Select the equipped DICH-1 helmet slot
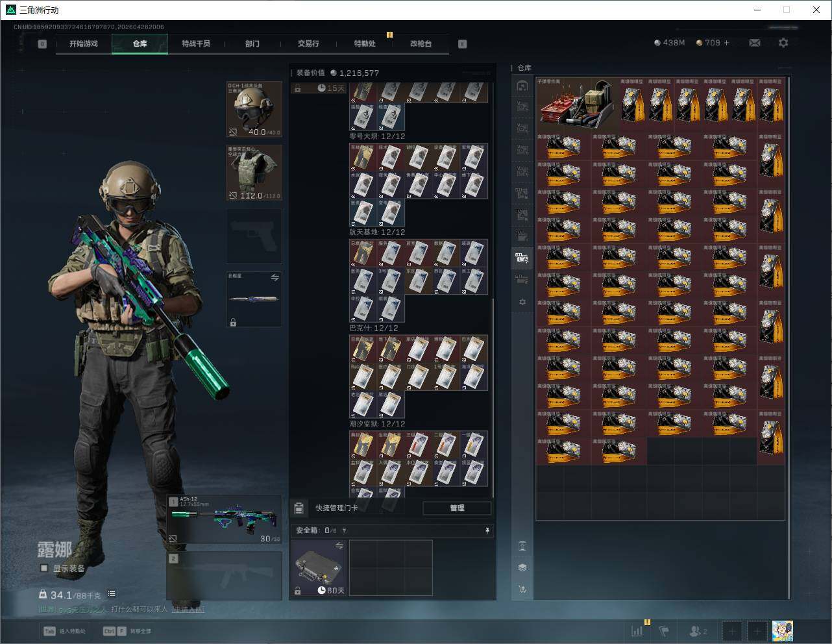 [x=254, y=110]
